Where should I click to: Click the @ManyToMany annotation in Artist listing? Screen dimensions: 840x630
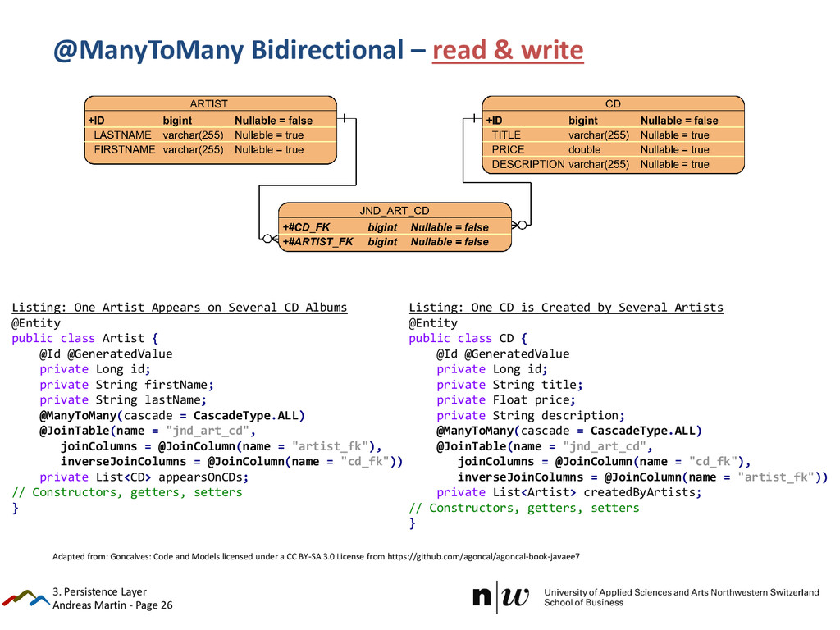172,416
